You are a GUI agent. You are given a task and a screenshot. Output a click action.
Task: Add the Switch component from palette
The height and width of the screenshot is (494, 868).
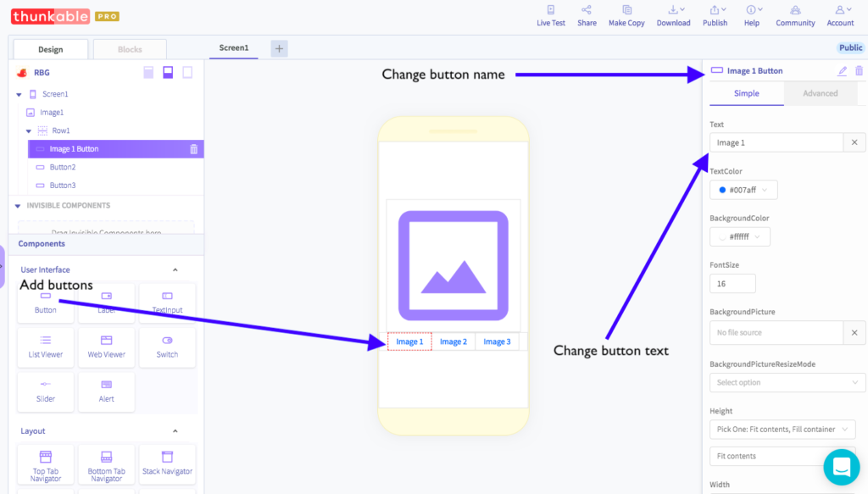point(167,347)
